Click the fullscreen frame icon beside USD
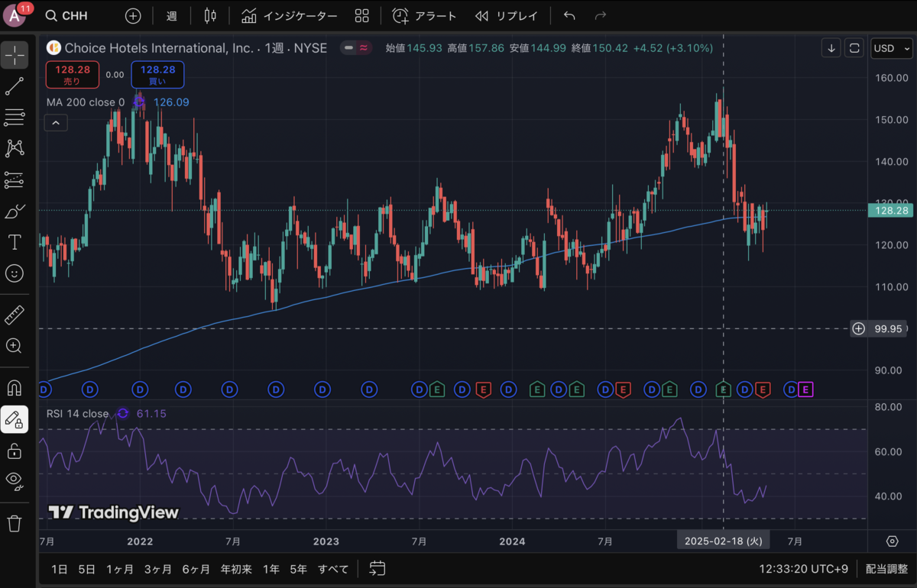The image size is (917, 588). (855, 47)
